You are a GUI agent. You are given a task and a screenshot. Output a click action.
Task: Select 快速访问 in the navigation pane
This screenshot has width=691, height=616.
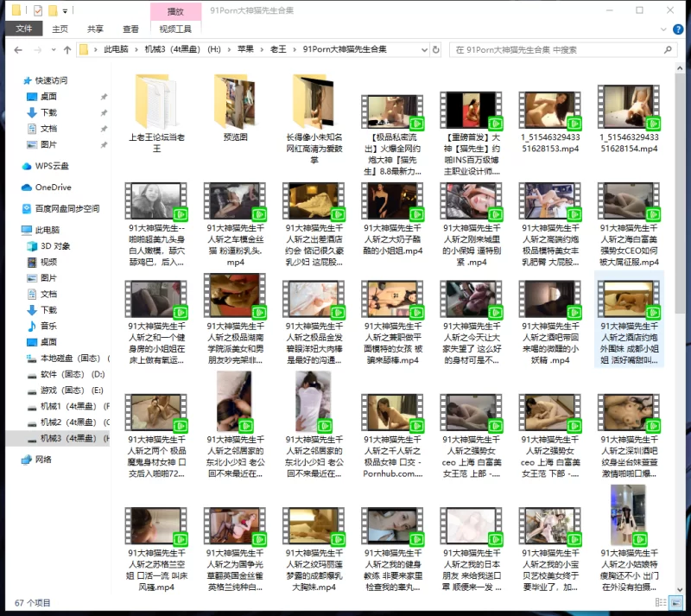coord(51,80)
